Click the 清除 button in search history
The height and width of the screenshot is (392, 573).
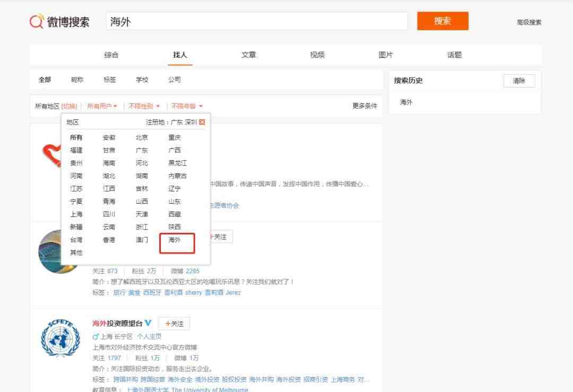[519, 81]
